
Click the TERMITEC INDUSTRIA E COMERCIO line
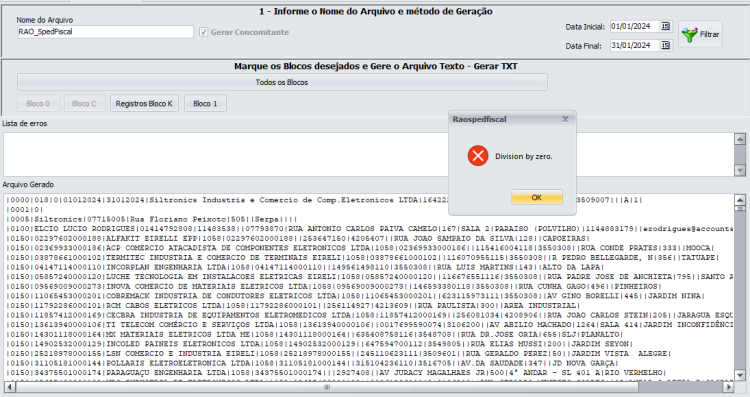coord(362,257)
